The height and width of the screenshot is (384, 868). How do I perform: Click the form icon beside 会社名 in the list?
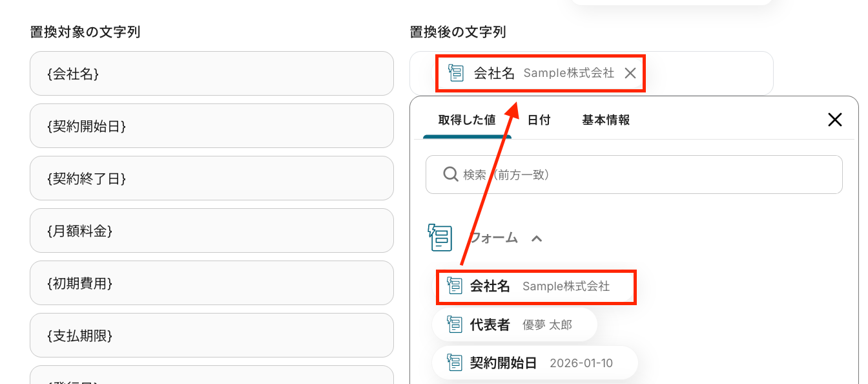pyautogui.click(x=455, y=286)
